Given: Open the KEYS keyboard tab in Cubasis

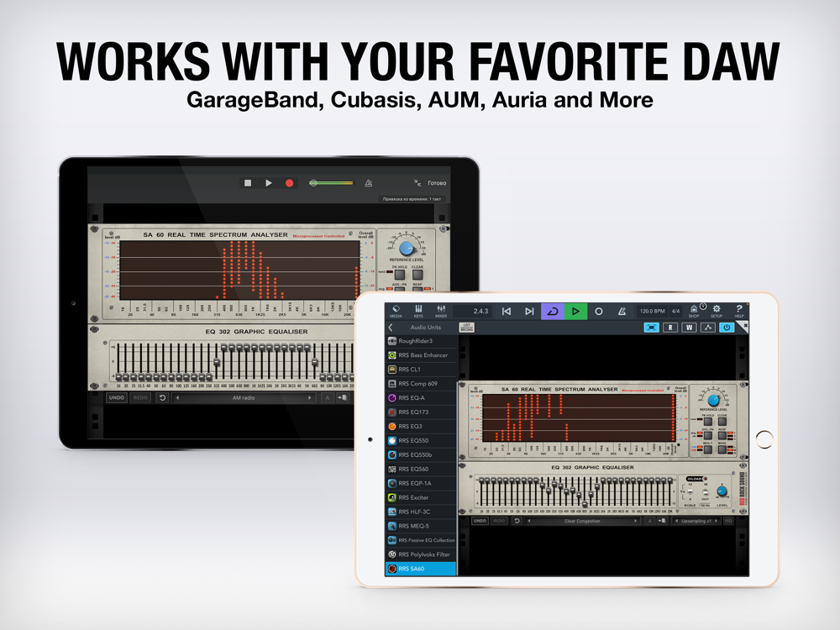Looking at the screenshot, I should [x=418, y=311].
